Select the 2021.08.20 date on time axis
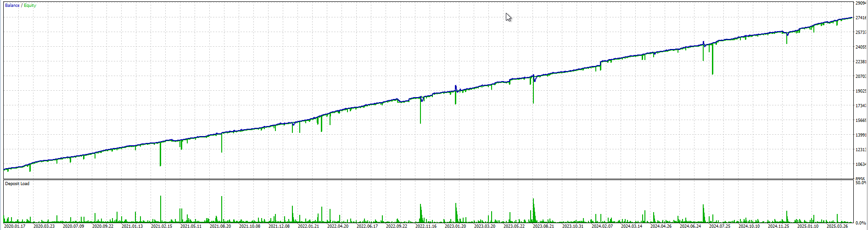The width and height of the screenshot is (868, 230). 220,226
